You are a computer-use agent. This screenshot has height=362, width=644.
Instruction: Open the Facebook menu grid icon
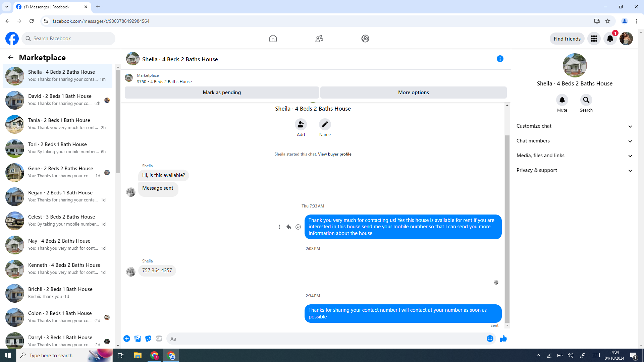click(594, 39)
